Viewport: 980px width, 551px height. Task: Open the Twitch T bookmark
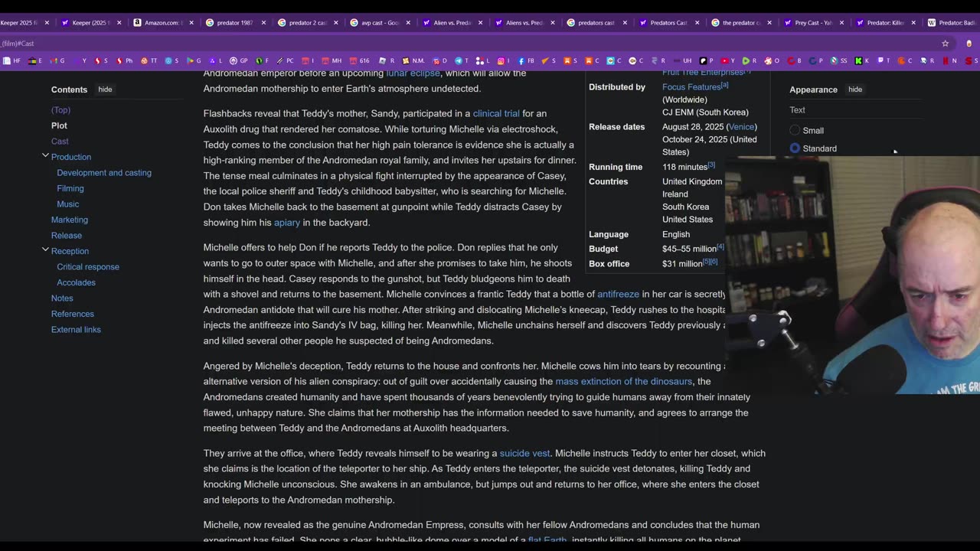[884, 60]
